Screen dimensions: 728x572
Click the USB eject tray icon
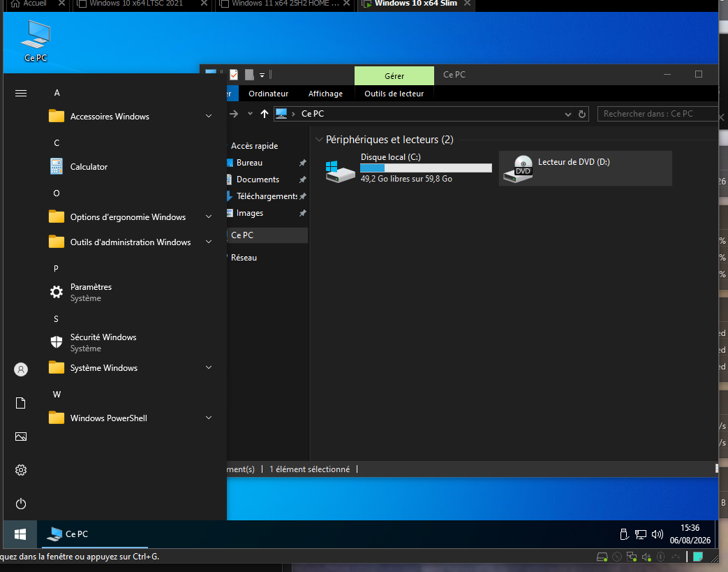pyautogui.click(x=625, y=534)
